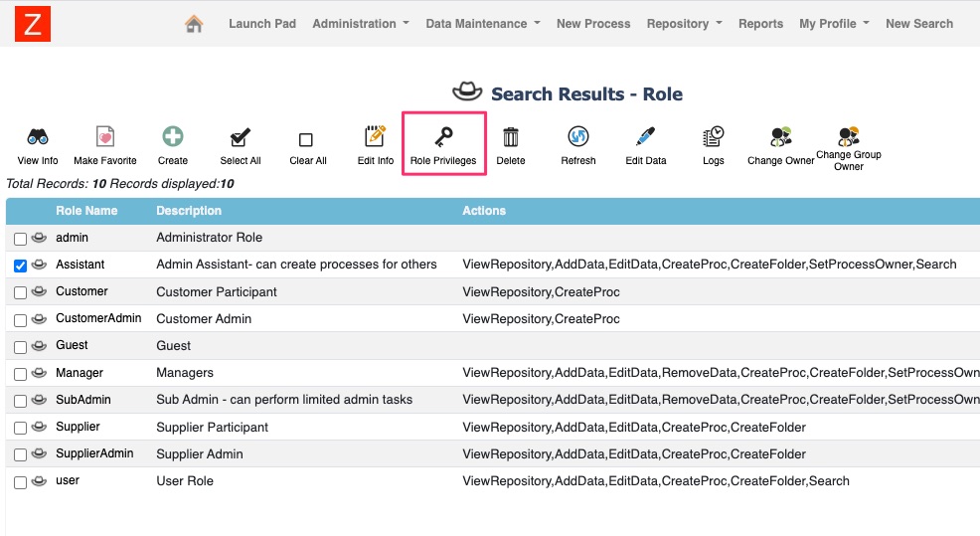Click the Change Owner button
The height and width of the screenshot is (536, 980).
(x=780, y=146)
